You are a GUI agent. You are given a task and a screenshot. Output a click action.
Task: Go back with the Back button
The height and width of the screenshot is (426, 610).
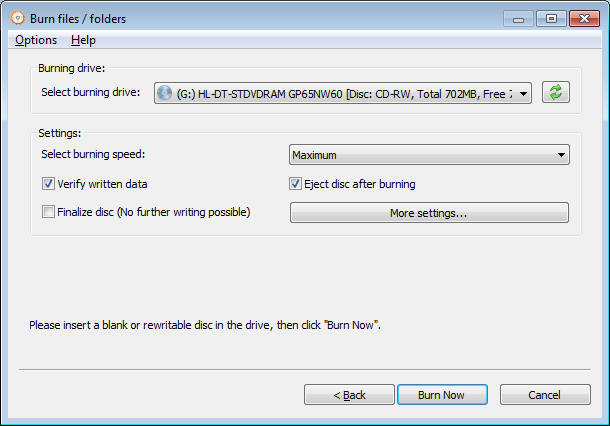(349, 394)
